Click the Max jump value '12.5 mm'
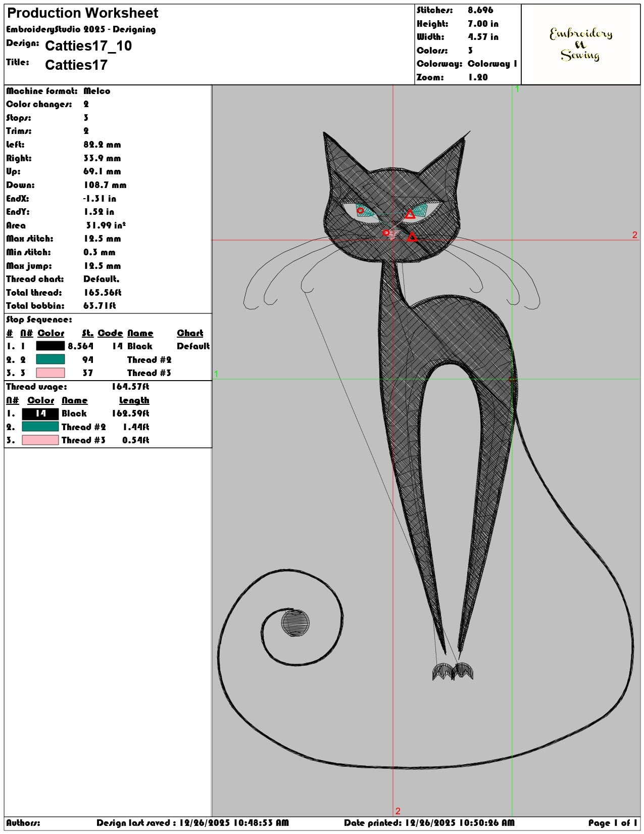 tap(102, 266)
